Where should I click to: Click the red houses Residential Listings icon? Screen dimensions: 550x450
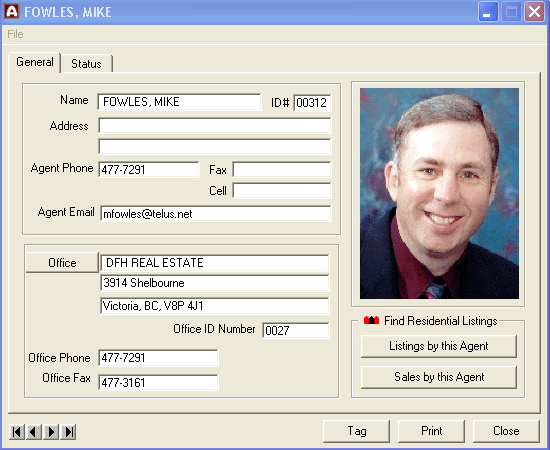point(371,320)
